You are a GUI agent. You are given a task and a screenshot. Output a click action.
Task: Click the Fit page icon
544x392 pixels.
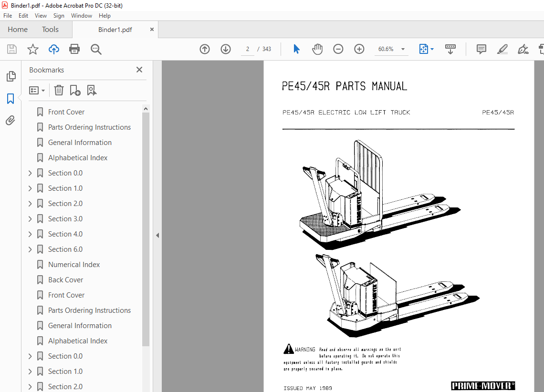click(423, 49)
